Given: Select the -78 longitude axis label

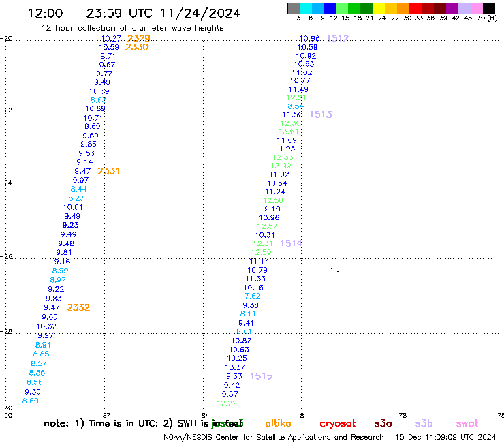Looking at the screenshot, I should coord(400,415).
